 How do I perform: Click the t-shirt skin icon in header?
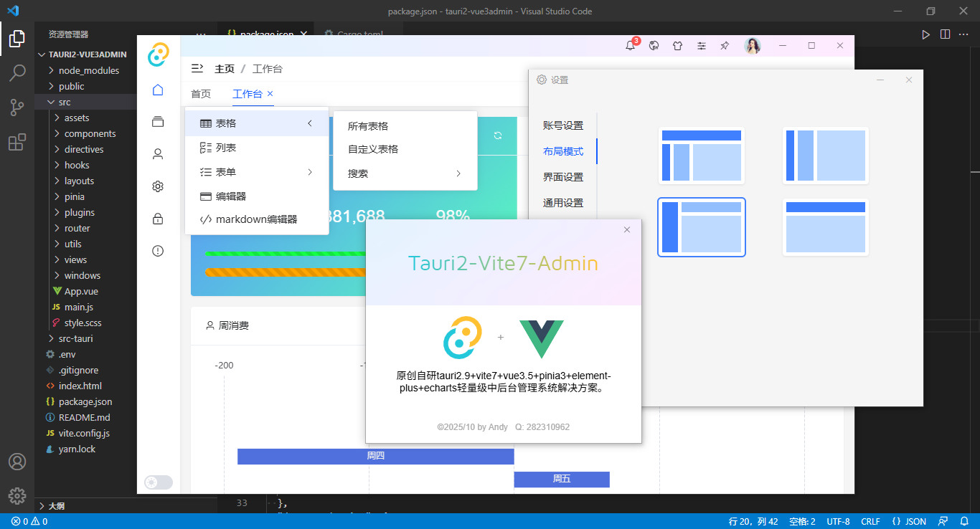677,45
